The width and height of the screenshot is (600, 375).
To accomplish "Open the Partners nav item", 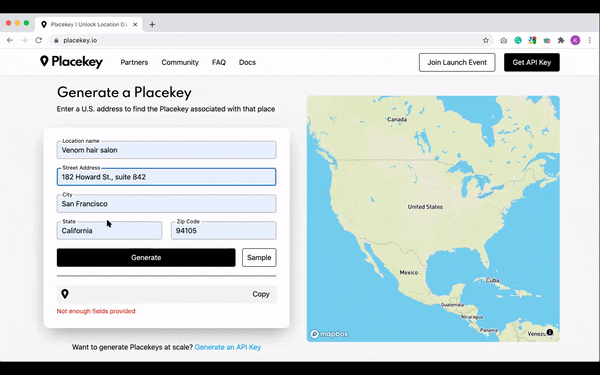I will click(134, 62).
